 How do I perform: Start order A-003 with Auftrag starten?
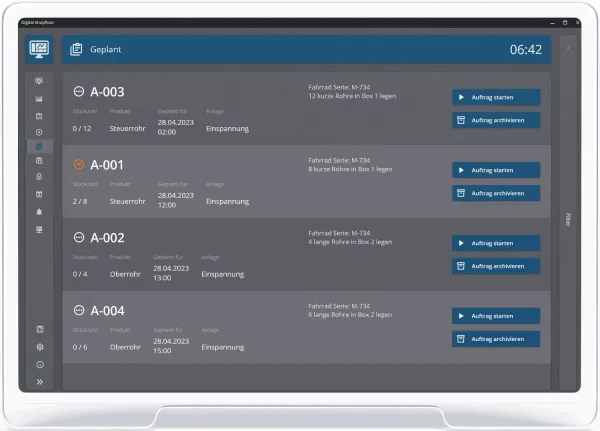pos(496,97)
